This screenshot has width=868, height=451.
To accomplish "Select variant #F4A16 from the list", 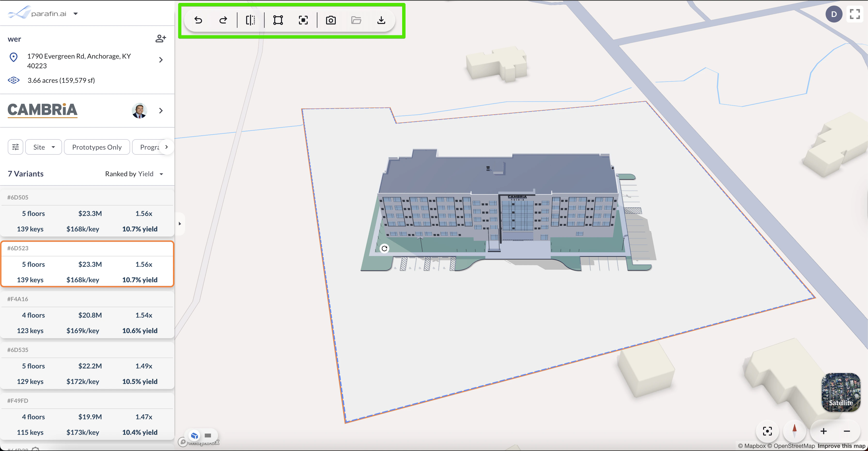I will 87,315.
